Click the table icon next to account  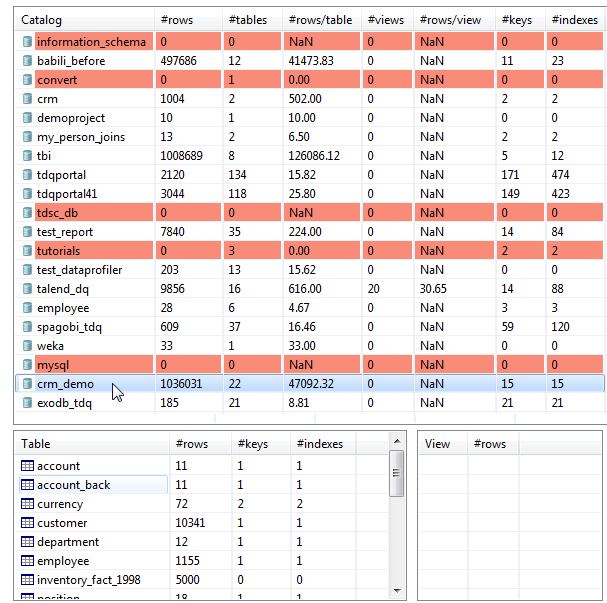[27, 466]
